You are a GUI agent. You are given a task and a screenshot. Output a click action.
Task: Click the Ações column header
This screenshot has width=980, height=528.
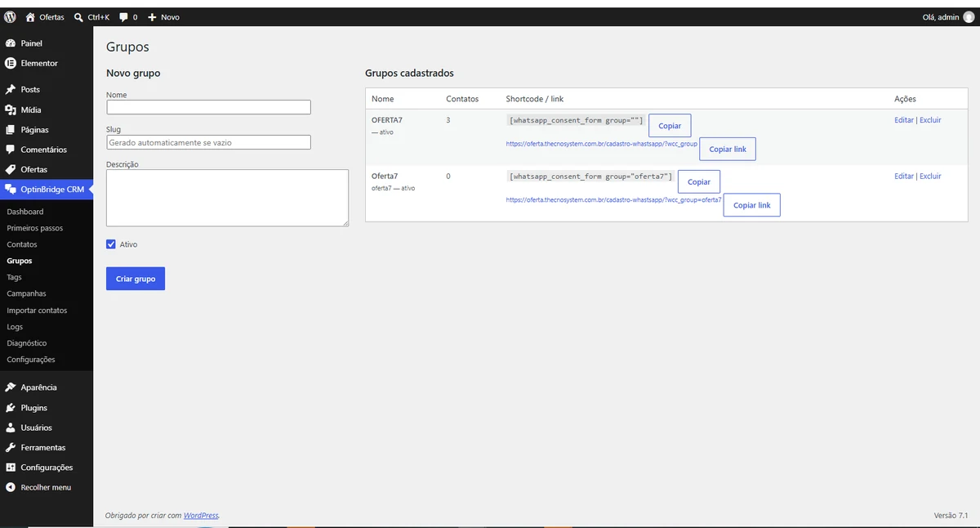click(905, 99)
